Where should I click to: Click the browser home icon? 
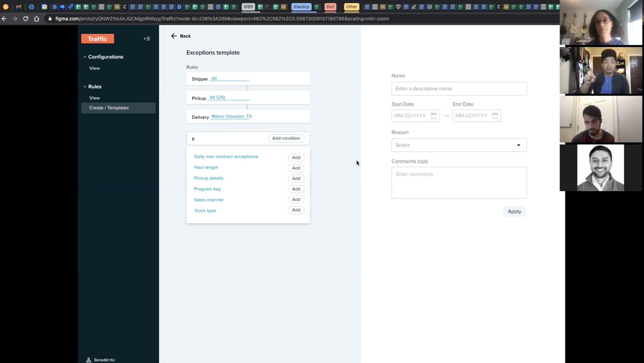[37, 19]
